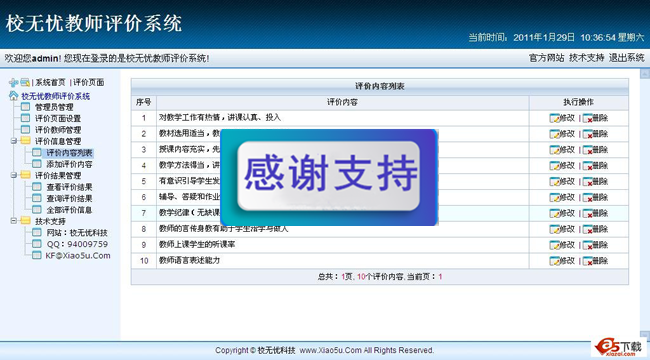Open 查看评价结果 tree item

(x=69, y=187)
